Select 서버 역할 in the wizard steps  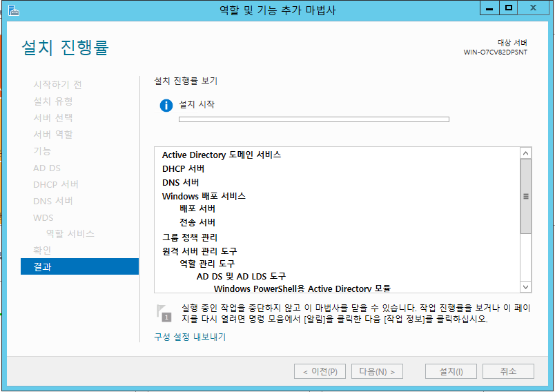tap(53, 134)
